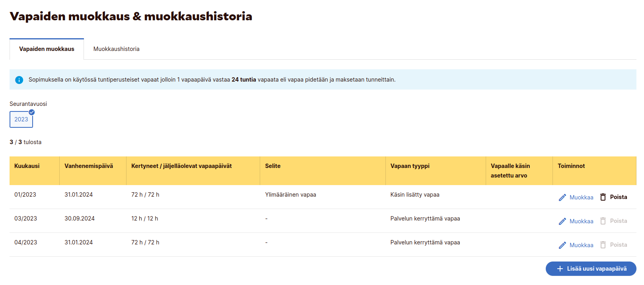Click Poista text in the 01/2023 row
644x285 pixels.
pos(619,197)
